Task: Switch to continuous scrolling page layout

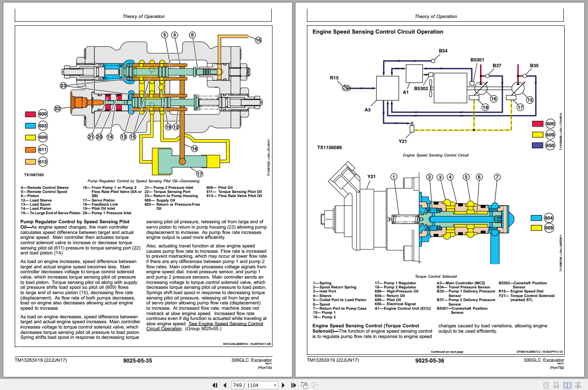Action: point(555,385)
